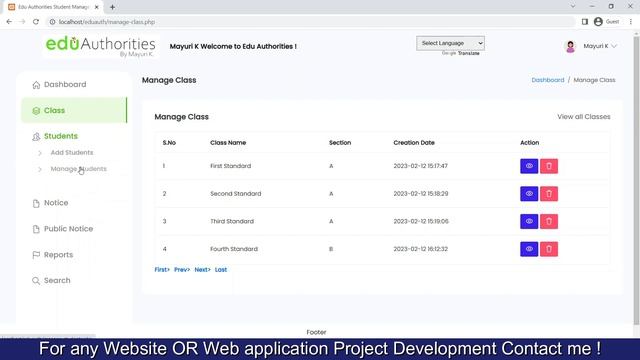Go to Next page of results
This screenshot has height=360, width=640.
click(202, 270)
